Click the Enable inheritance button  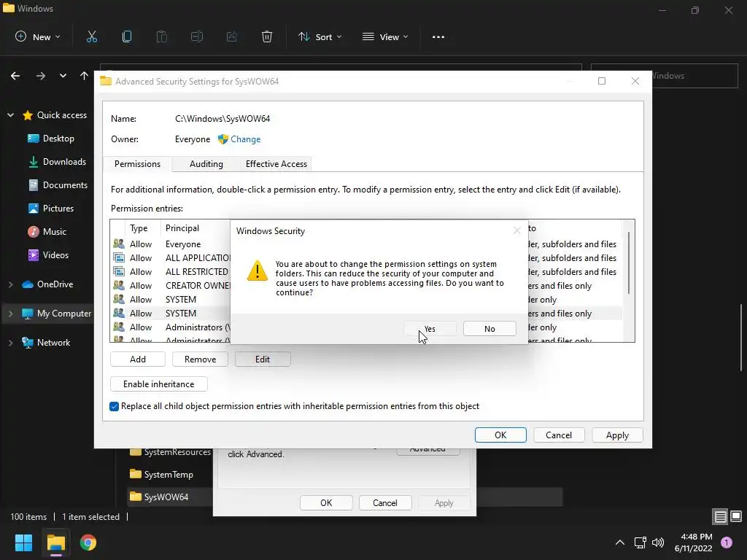point(158,384)
